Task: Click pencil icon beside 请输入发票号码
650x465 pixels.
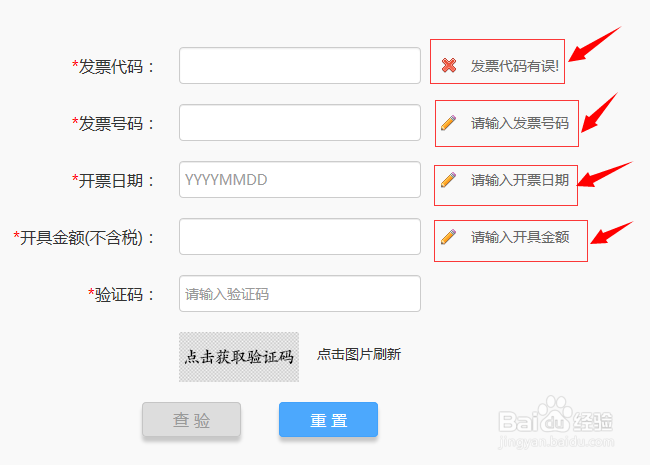Action: pyautogui.click(x=449, y=123)
